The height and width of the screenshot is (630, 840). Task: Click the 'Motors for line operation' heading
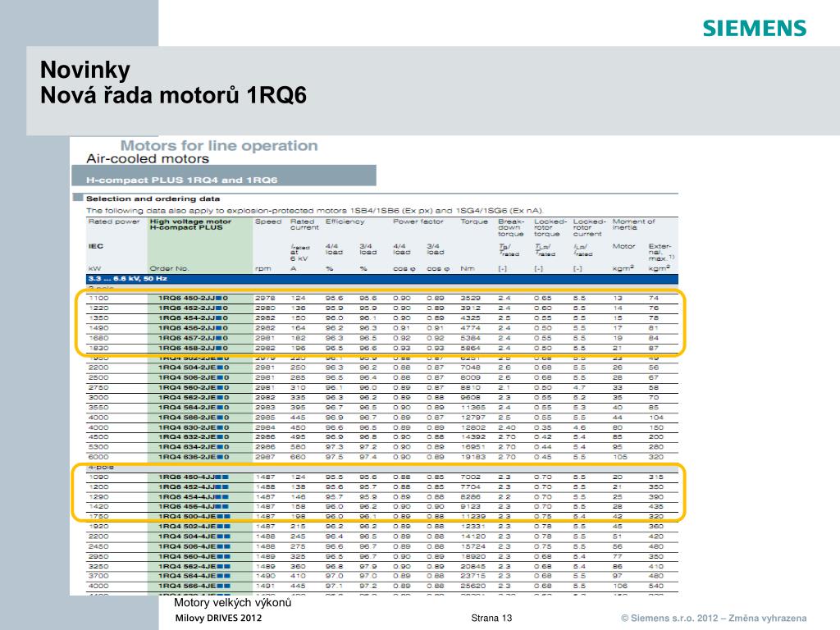click(x=218, y=145)
